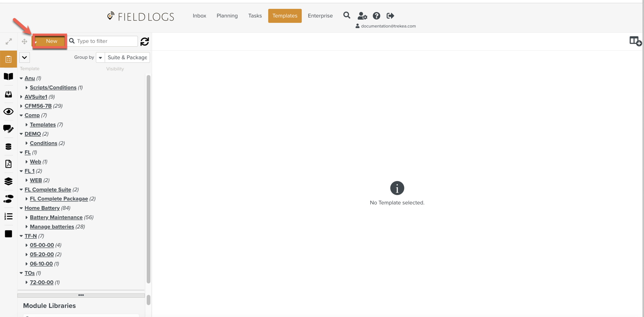Image resolution: width=644 pixels, height=317 pixels.
Task: Click the add column layout icon
Action: click(x=635, y=41)
